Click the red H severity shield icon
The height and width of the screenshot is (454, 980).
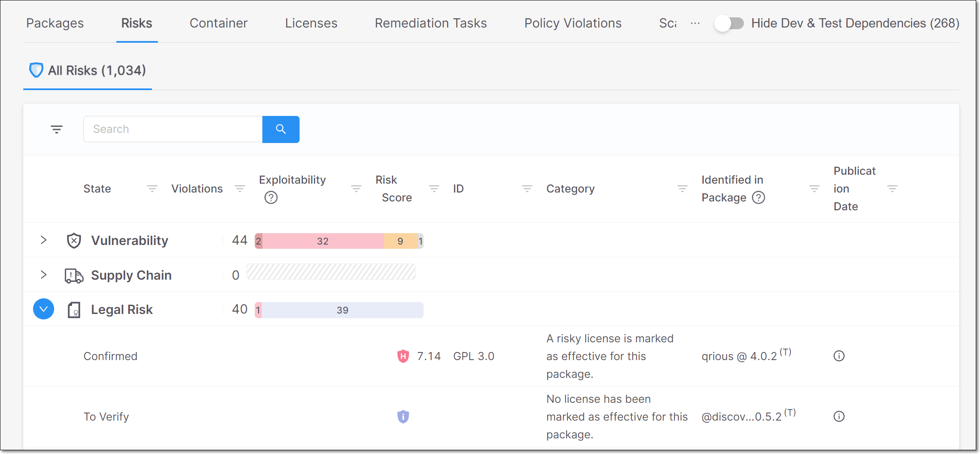(x=403, y=356)
